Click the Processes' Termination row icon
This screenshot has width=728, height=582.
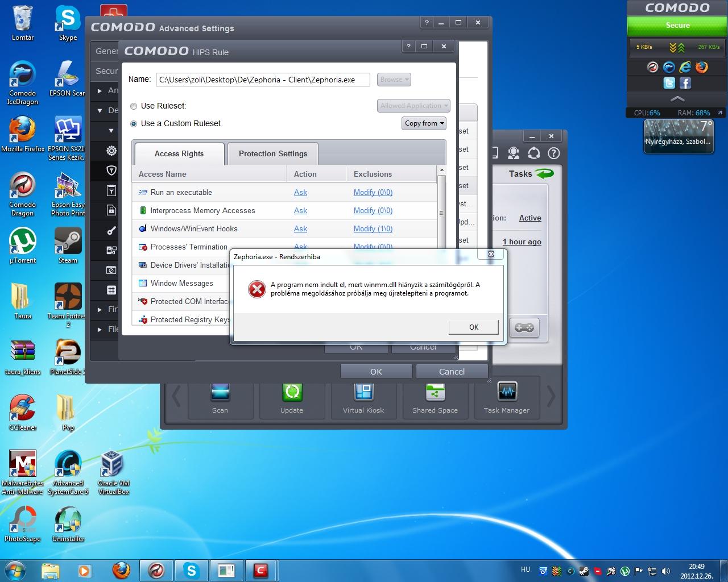(143, 247)
